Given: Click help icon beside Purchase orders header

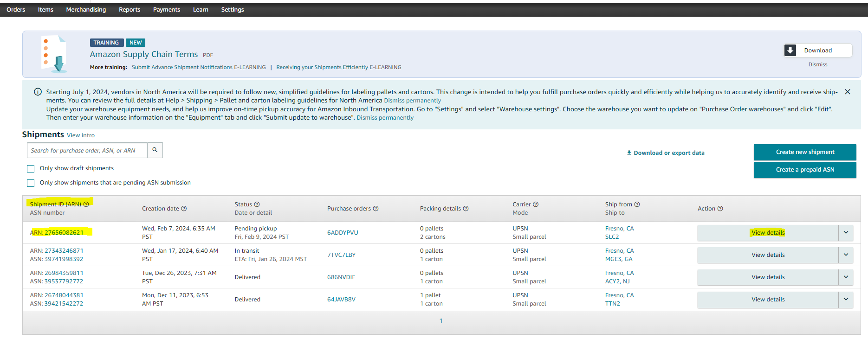Looking at the screenshot, I should 376,209.
